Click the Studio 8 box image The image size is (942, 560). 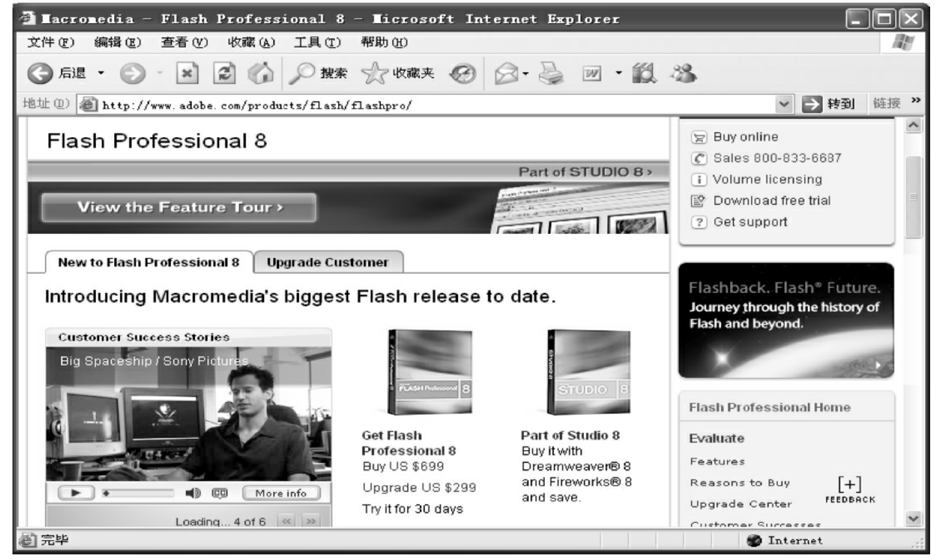click(x=588, y=372)
